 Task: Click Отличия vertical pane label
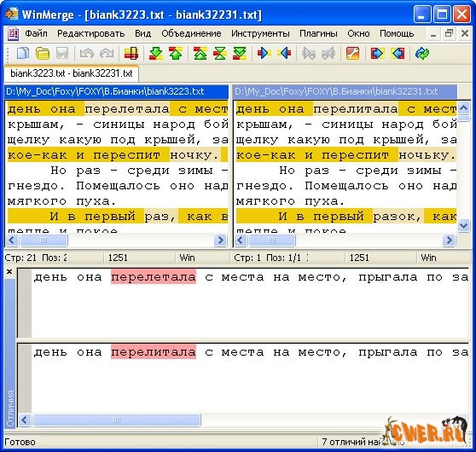click(10, 409)
